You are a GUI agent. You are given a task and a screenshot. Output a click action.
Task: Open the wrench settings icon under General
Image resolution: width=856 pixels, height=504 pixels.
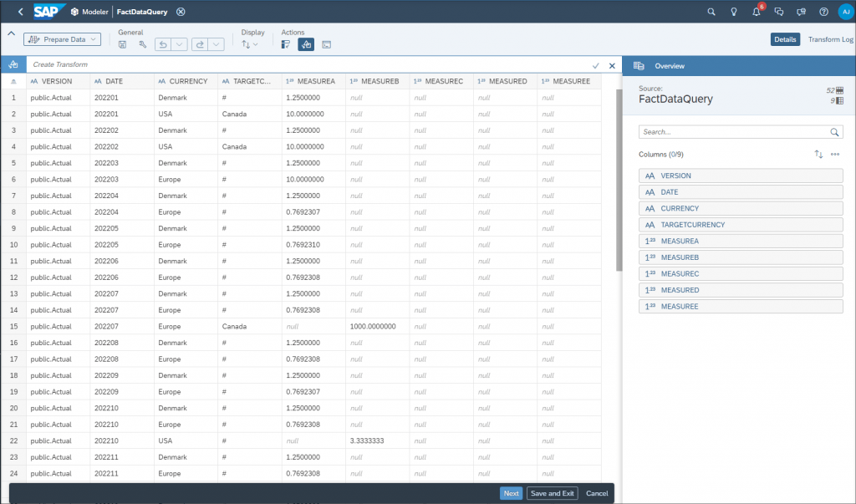point(142,45)
